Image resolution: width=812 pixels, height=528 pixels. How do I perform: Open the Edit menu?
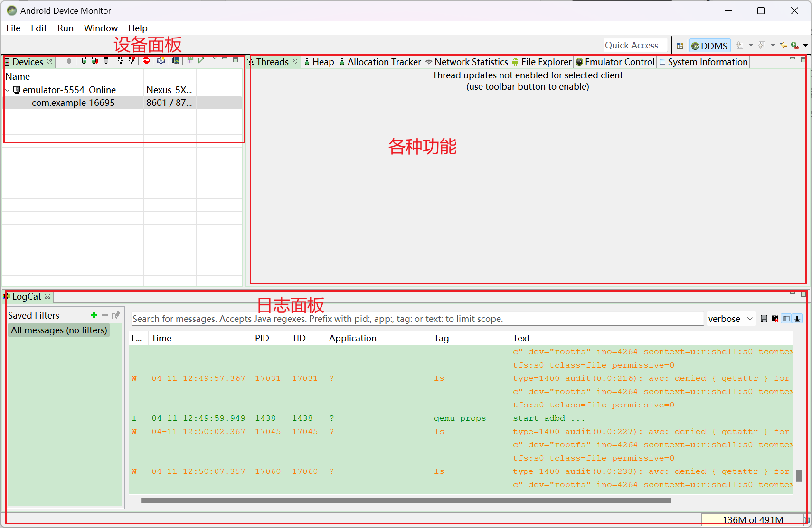point(39,28)
